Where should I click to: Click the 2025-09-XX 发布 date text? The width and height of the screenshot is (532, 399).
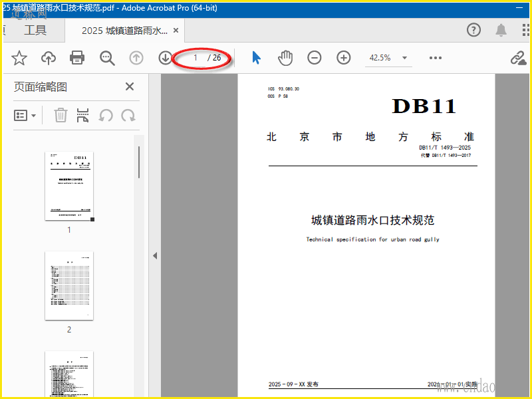pos(293,384)
